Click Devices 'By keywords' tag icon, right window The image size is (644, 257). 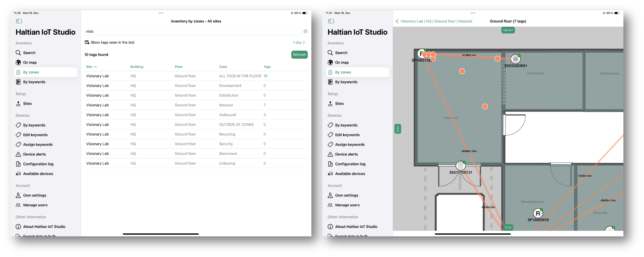pyautogui.click(x=330, y=125)
